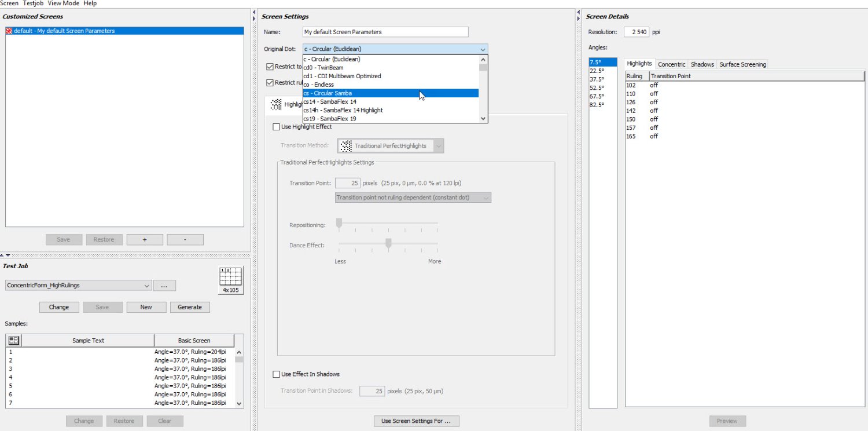The image size is (868, 431).
Task: Select 'c - Circular (Euclidean)' list option
Action: [x=391, y=59]
